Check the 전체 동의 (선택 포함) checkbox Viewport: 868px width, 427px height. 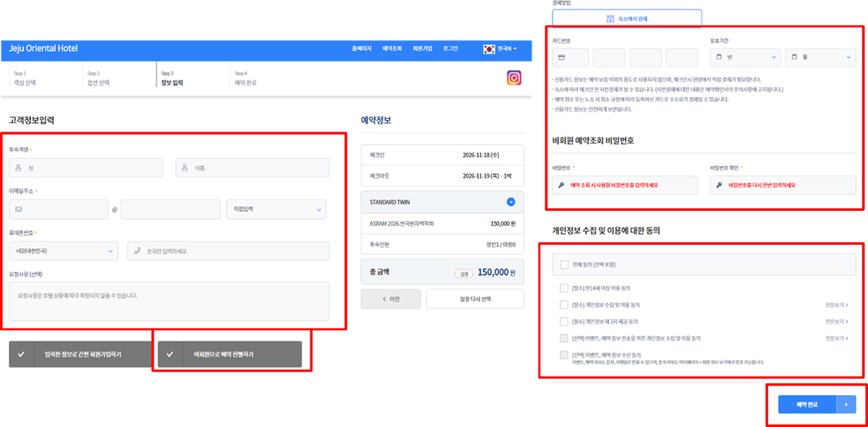tap(564, 265)
